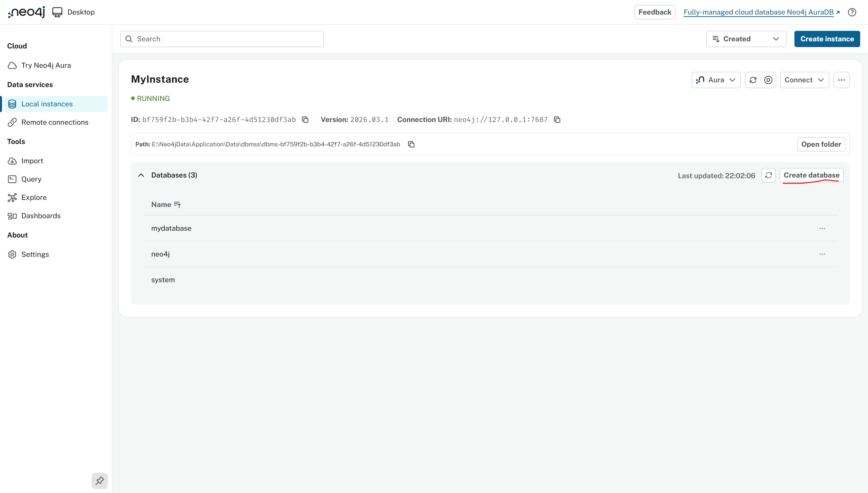Open the Aura dropdown
Viewport: 868px width, 493px height.
click(x=716, y=80)
